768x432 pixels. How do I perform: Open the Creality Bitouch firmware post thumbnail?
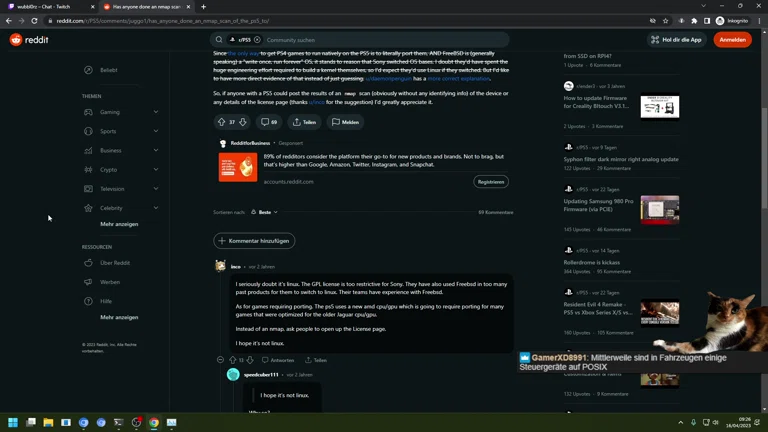[660, 107]
